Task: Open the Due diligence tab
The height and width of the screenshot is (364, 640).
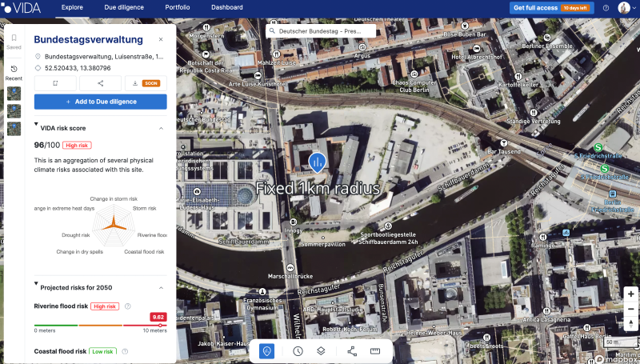Action: tap(124, 7)
